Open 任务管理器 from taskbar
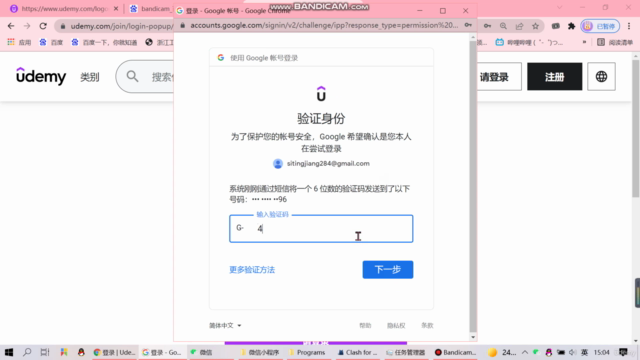The image size is (640, 360). coord(405,352)
